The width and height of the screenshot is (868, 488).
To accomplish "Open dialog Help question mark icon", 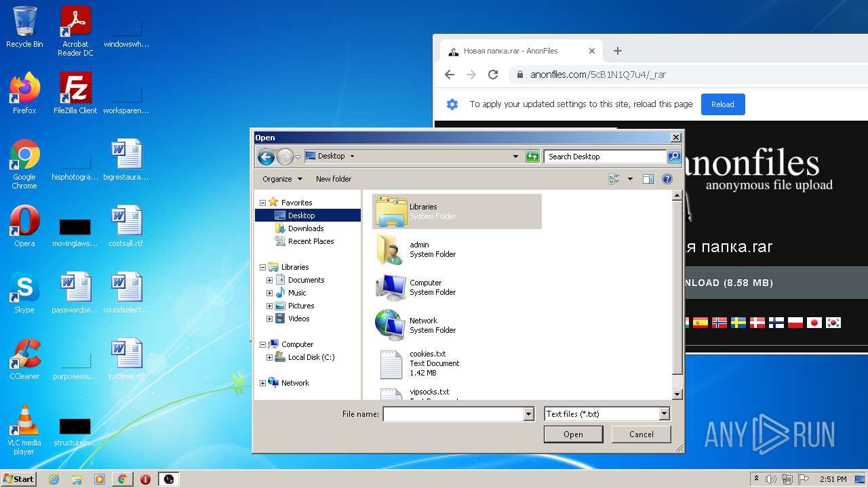I will tap(667, 179).
